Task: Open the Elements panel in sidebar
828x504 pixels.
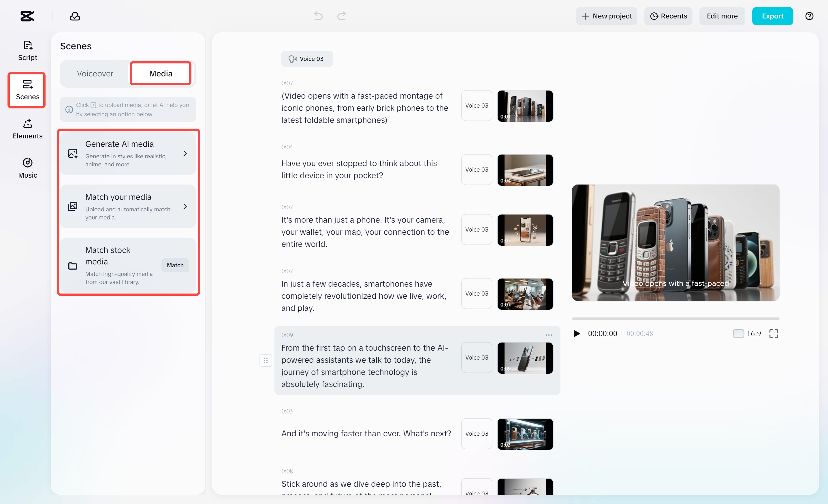Action: (x=28, y=129)
